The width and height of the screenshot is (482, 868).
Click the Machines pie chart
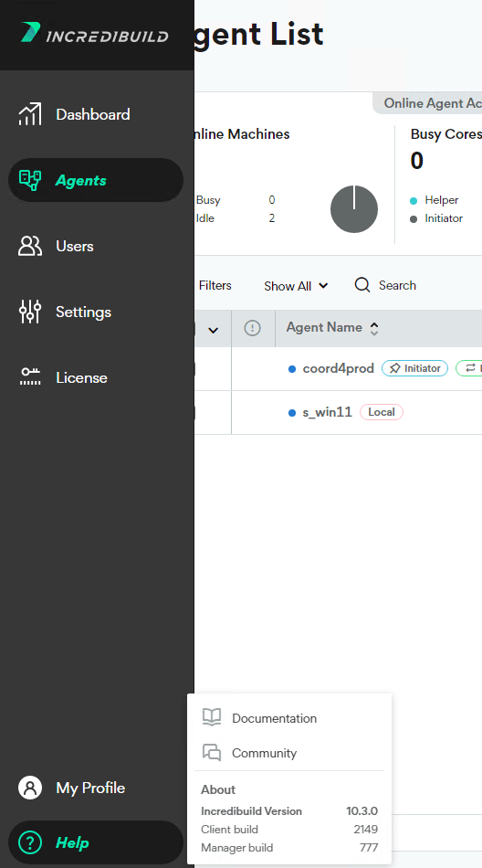point(354,209)
